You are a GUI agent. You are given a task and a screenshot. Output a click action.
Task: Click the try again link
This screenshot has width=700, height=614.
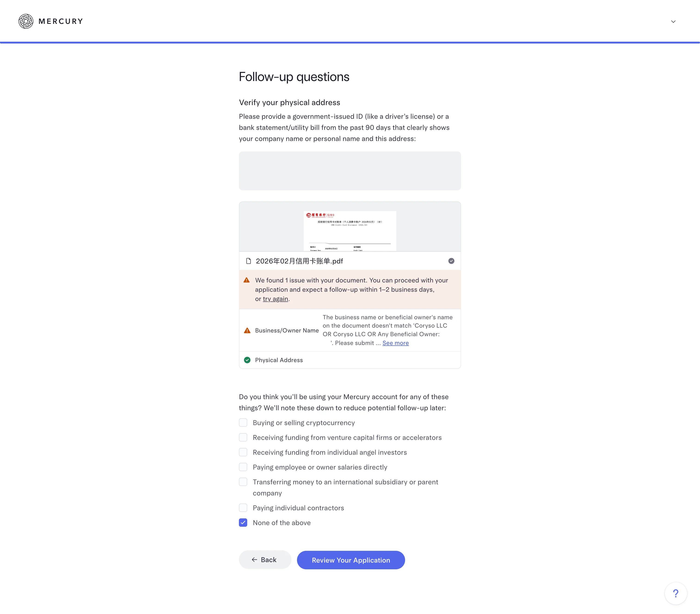pyautogui.click(x=275, y=299)
